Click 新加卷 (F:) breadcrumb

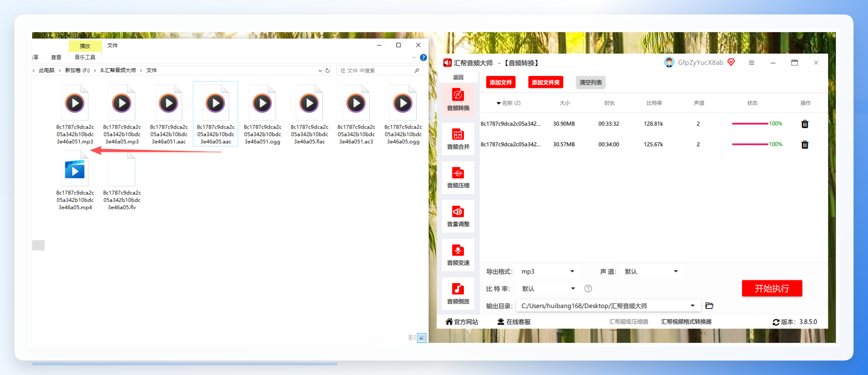(x=77, y=71)
